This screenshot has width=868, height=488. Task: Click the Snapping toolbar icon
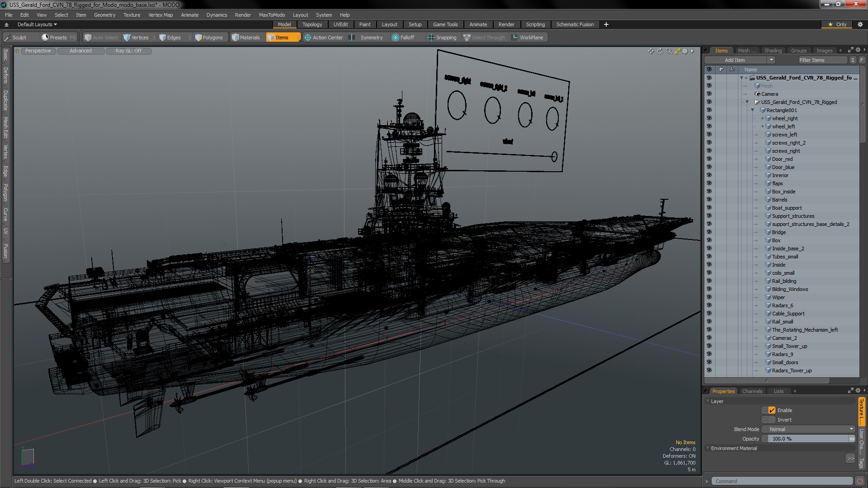431,38
